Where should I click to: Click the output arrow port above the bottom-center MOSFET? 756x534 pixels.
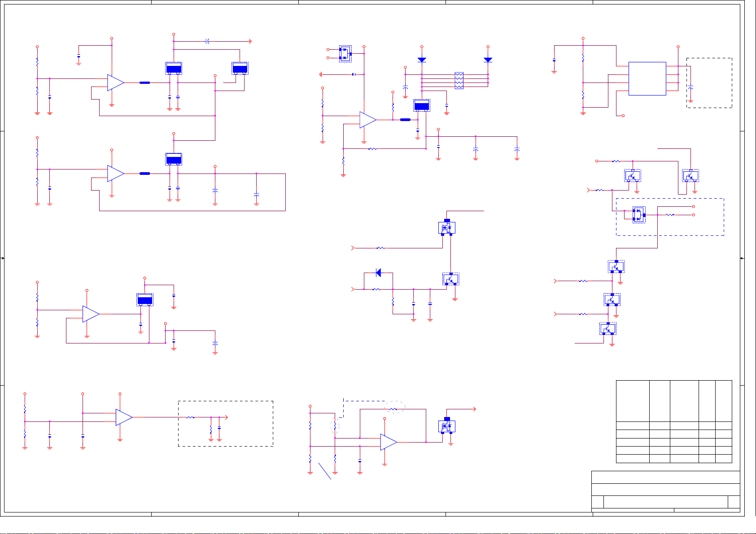click(x=474, y=409)
